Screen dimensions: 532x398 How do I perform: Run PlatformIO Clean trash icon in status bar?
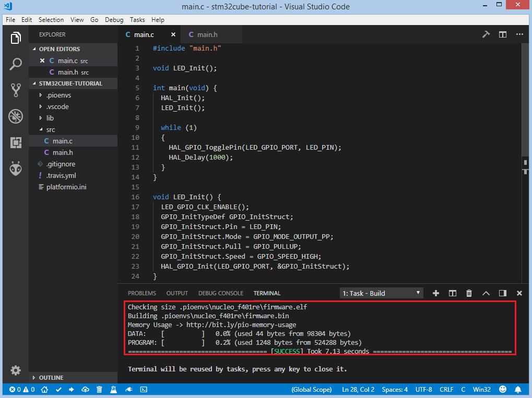pyautogui.click(x=99, y=390)
